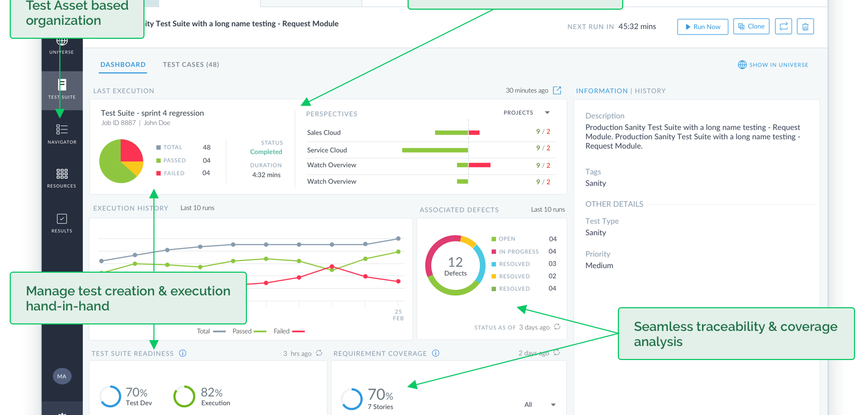Click the MA user avatar
This screenshot has height=415, width=868.
click(x=62, y=376)
